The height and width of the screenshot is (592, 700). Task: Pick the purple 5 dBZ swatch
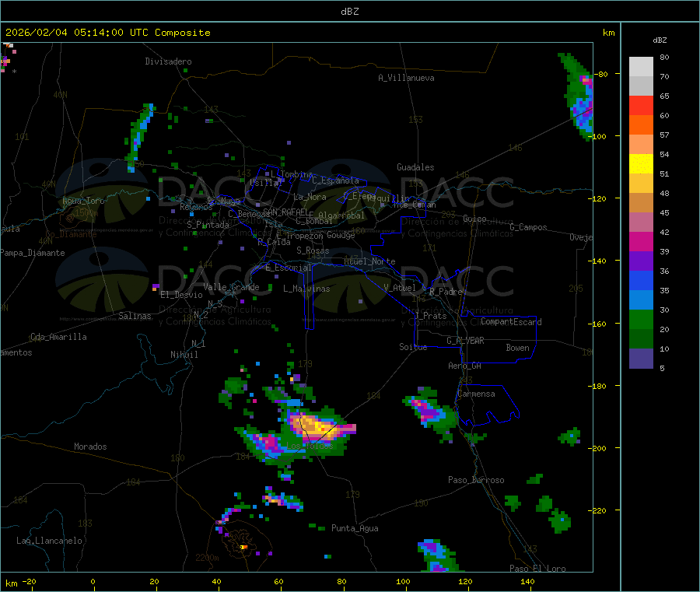(641, 359)
